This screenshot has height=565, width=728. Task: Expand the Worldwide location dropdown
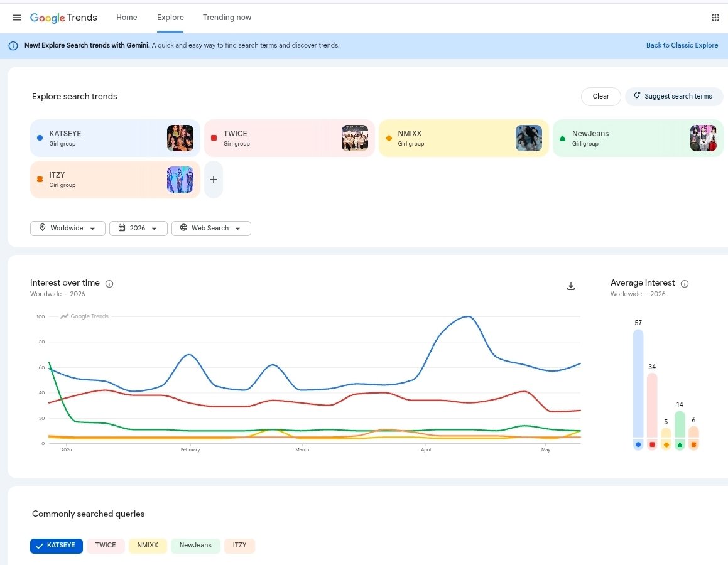[x=68, y=229]
